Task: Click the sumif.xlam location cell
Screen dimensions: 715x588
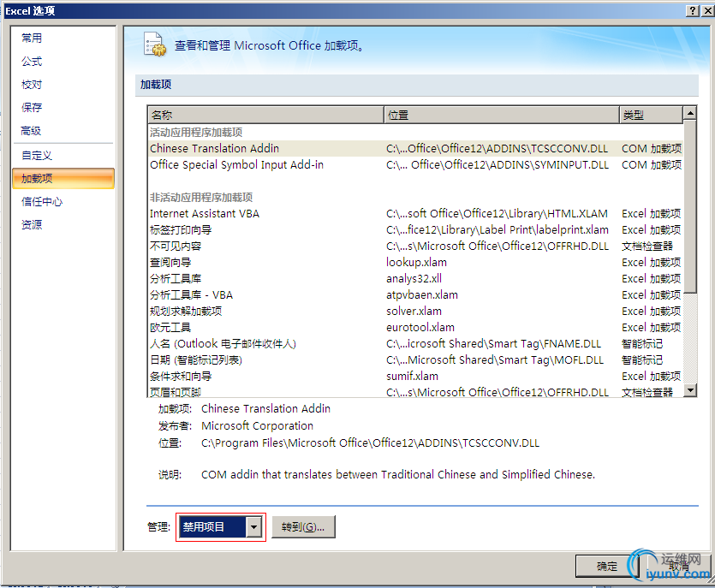Action: point(412,376)
